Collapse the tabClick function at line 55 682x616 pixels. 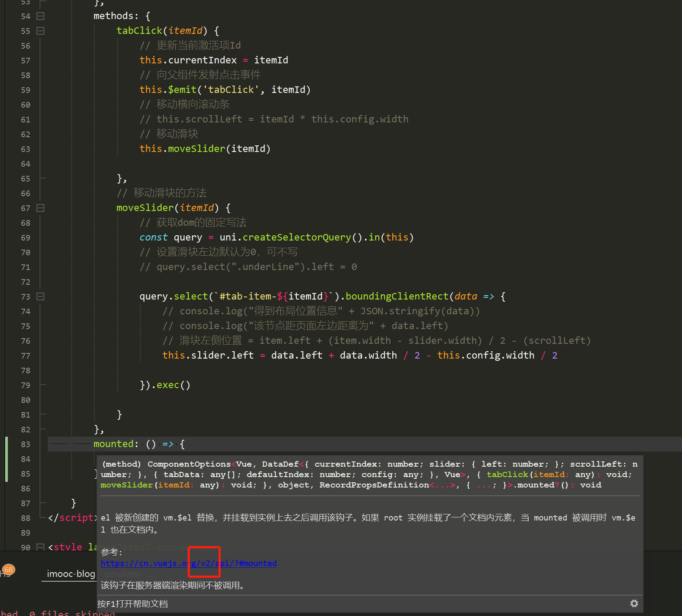tap(40, 31)
